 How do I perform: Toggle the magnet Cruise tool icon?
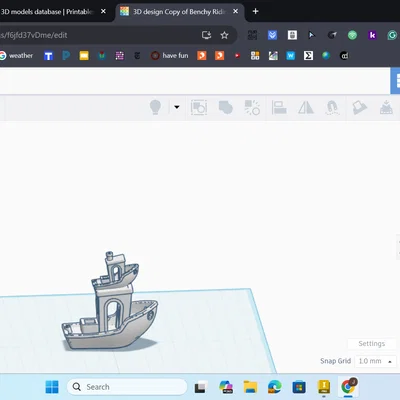pyautogui.click(x=332, y=107)
